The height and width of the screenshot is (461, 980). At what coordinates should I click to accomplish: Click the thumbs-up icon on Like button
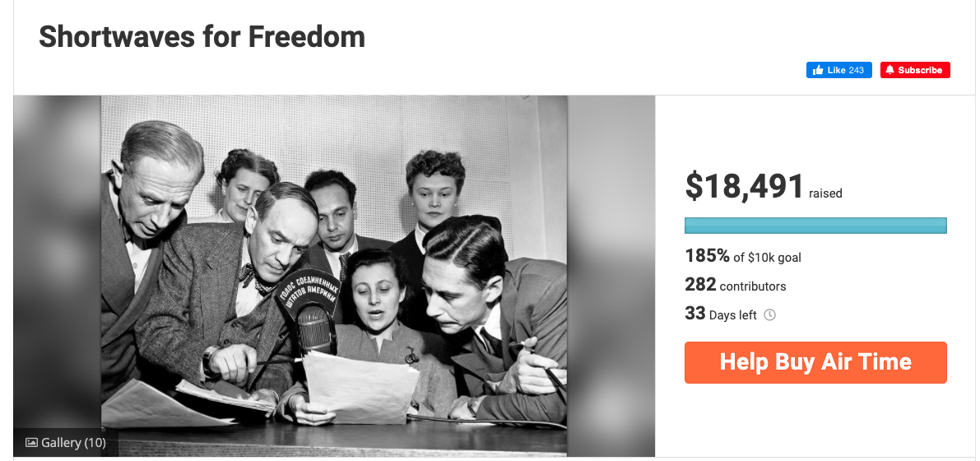(818, 71)
